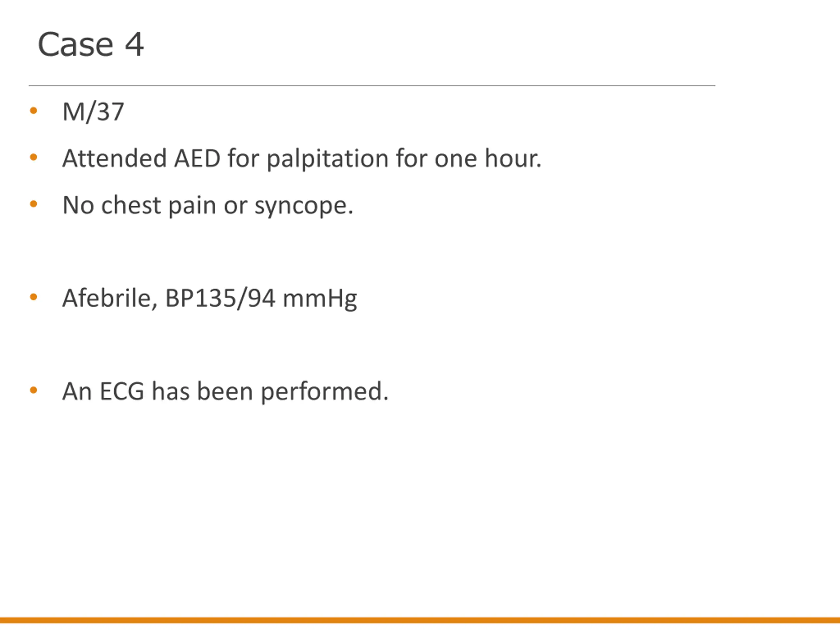Click the thin divider line under title

pyautogui.click(x=372, y=86)
